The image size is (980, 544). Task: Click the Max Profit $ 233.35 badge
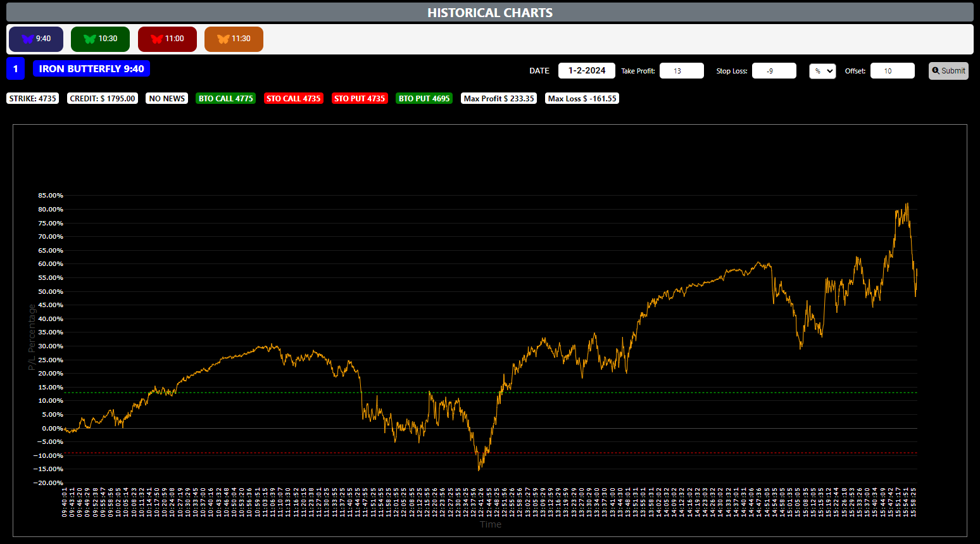tap(499, 99)
